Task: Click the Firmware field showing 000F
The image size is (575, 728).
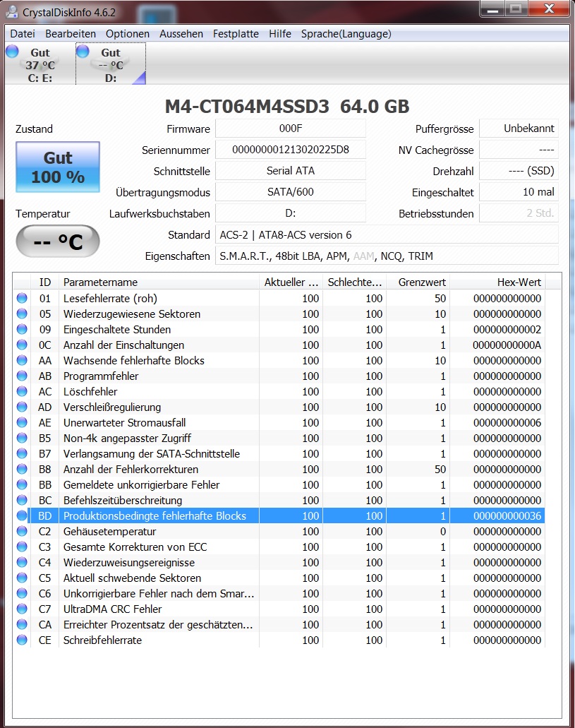Action: pos(291,129)
